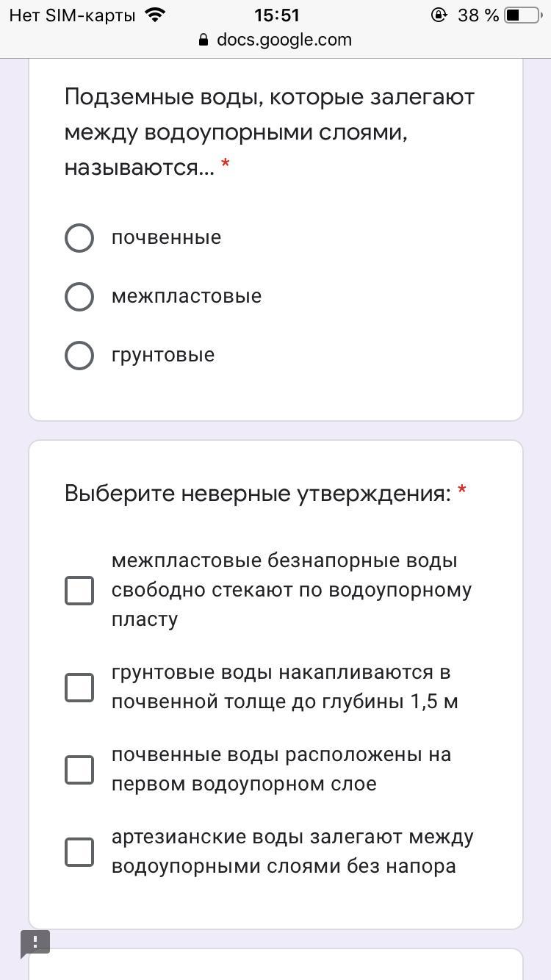Tap the 'межпластовые' answer label text
The width and height of the screenshot is (551, 980).
(187, 297)
